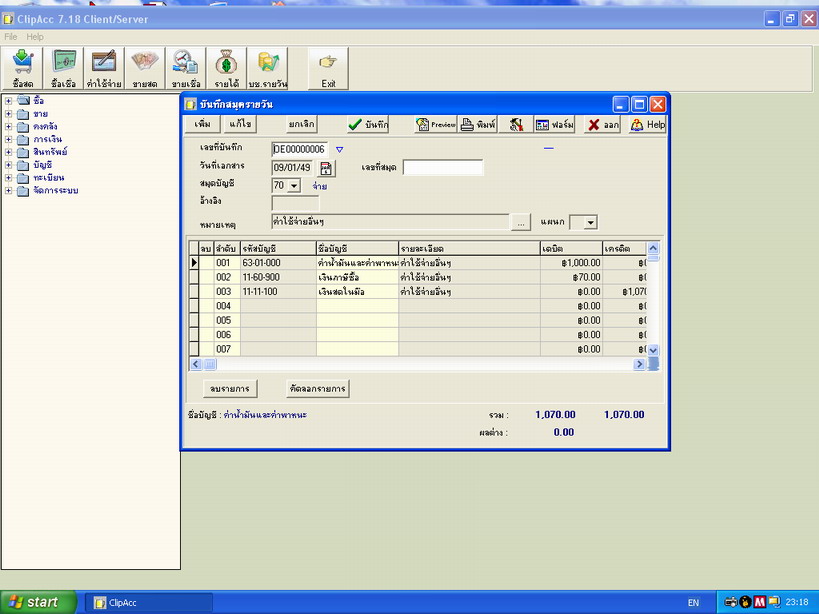This screenshot has width=819, height=614.
Task: Open the Help menu in the menu bar
Action: point(35,37)
